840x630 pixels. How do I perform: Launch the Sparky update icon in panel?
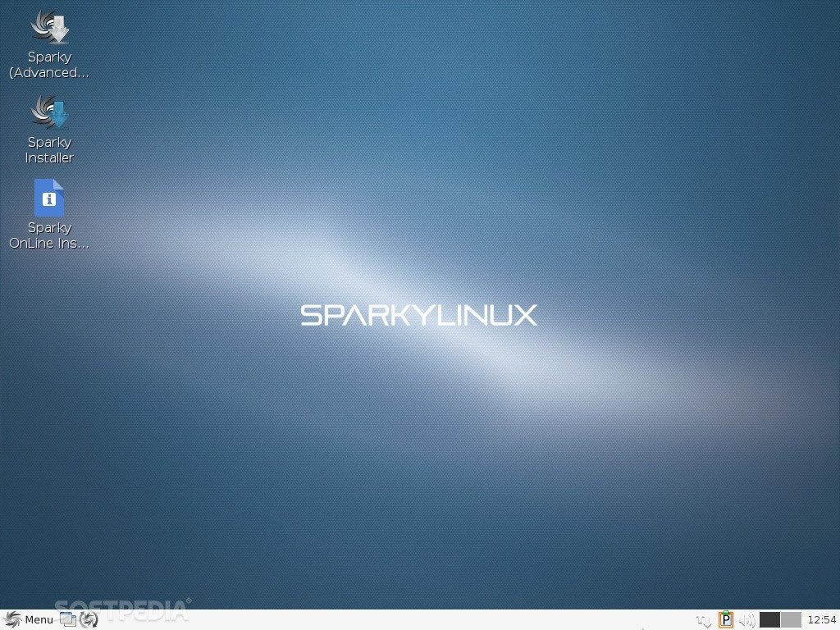coord(89,620)
